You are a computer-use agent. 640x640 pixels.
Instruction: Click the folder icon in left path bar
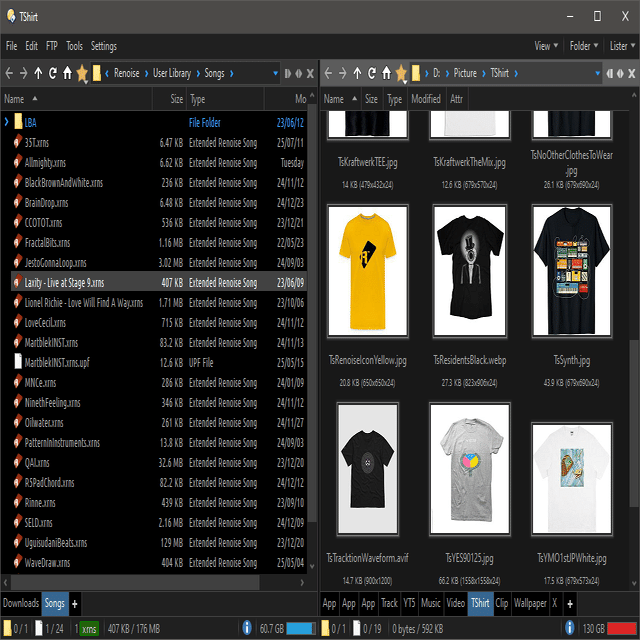[x=97, y=73]
